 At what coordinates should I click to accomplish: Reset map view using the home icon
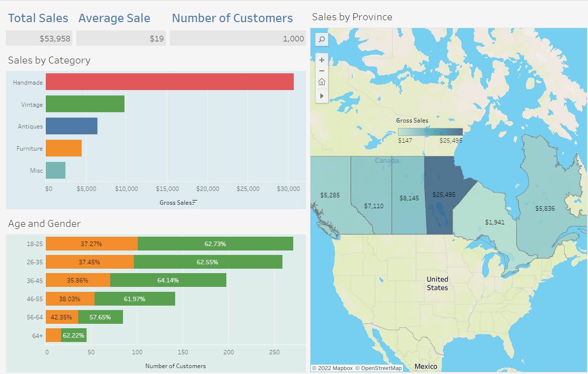pos(321,82)
